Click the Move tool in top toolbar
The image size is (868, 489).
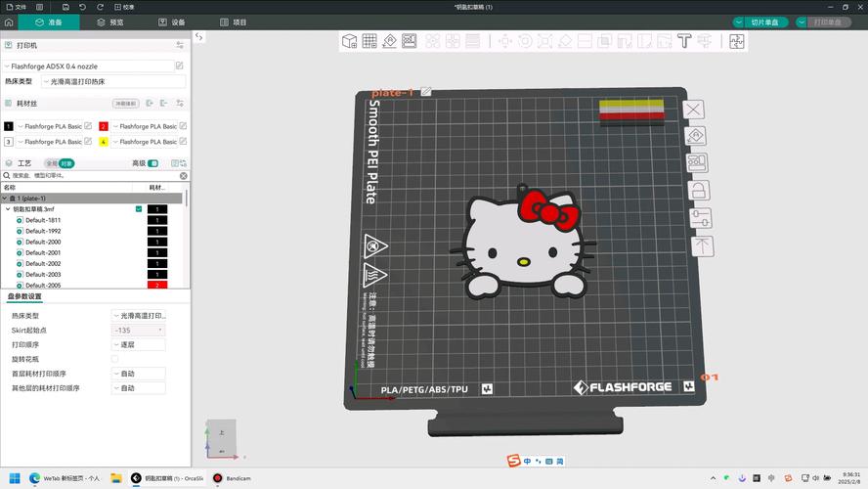(504, 41)
